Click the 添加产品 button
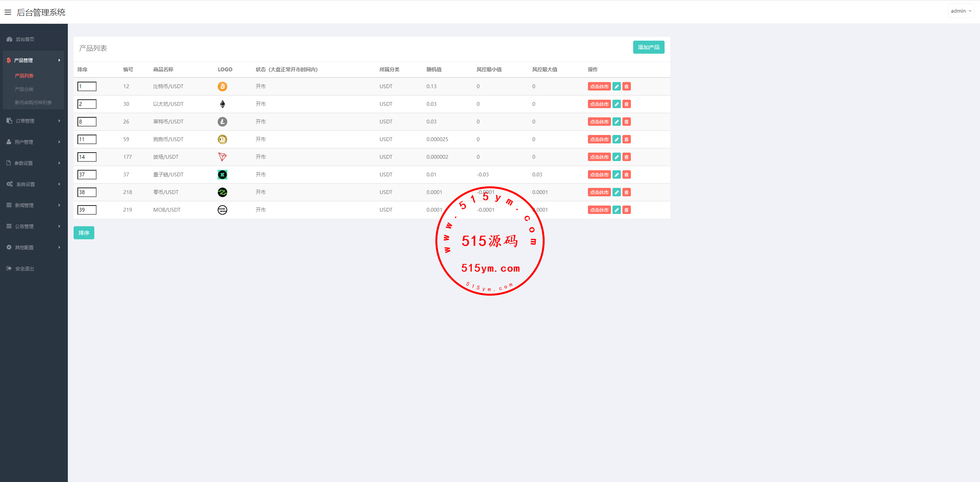The height and width of the screenshot is (482, 980). point(648,47)
